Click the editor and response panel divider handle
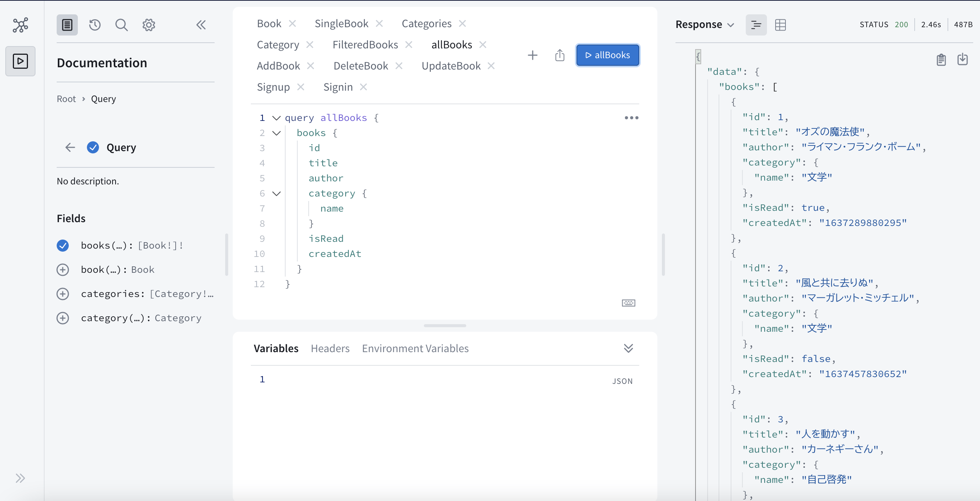 click(x=663, y=255)
